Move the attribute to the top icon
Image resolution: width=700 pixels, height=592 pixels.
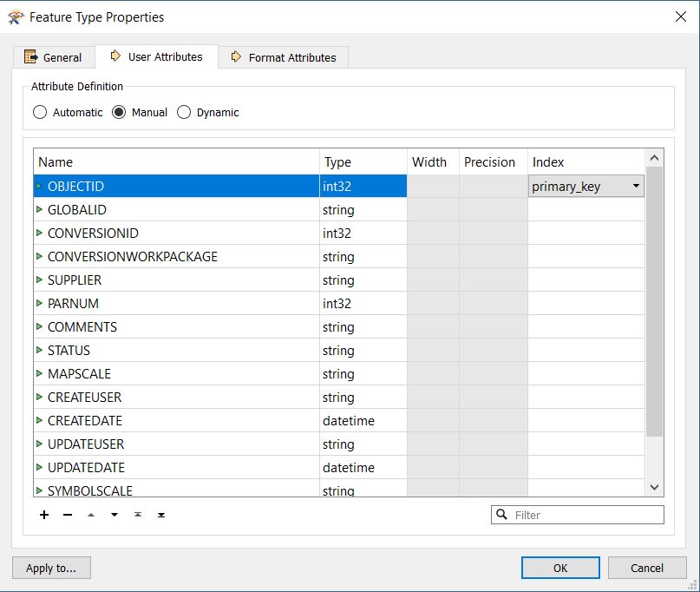138,515
